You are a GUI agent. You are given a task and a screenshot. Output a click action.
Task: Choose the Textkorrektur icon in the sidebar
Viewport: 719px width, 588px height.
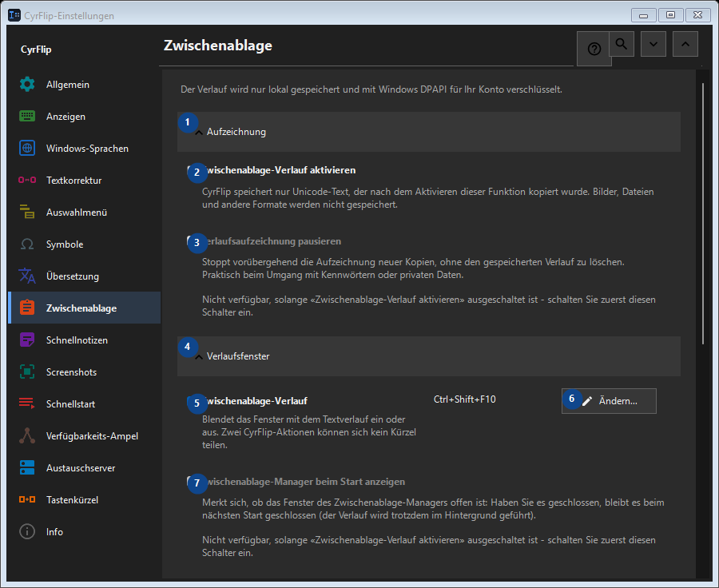(x=27, y=181)
